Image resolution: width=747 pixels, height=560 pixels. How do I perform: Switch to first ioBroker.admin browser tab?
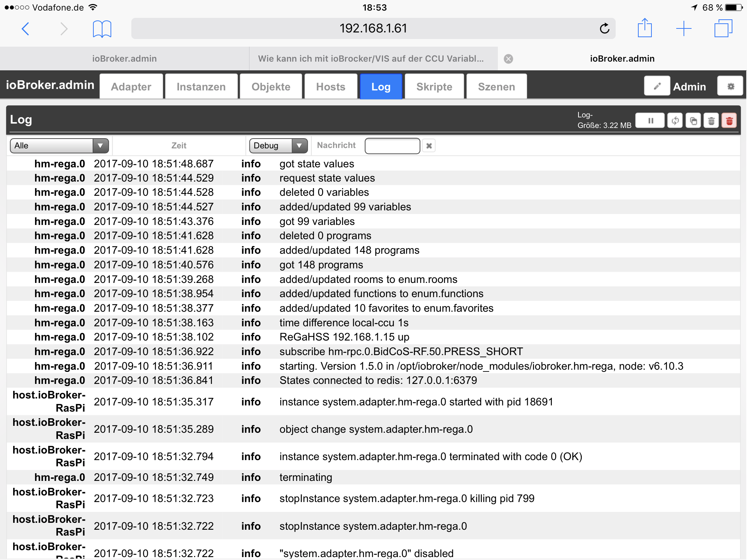[124, 59]
